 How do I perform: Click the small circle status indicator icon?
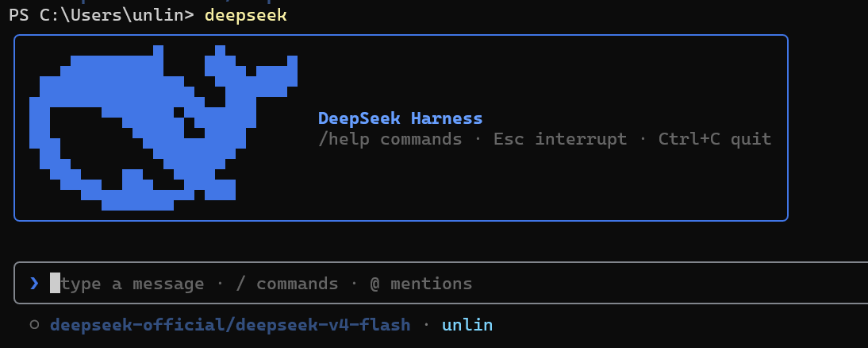[34, 325]
